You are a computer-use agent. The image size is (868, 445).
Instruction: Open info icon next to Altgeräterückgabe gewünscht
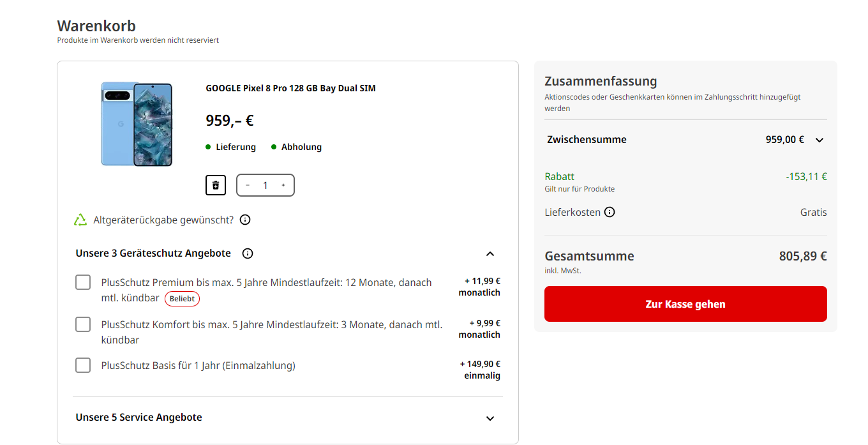point(245,220)
